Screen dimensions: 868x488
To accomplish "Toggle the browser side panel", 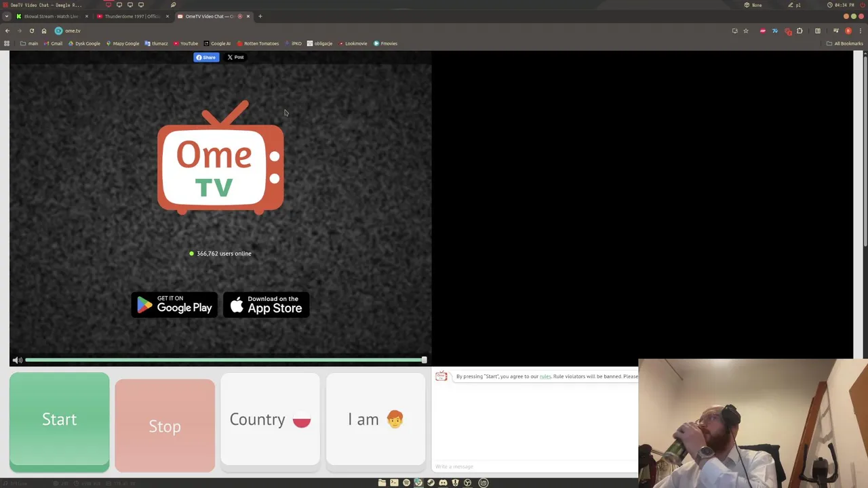I will (818, 30).
